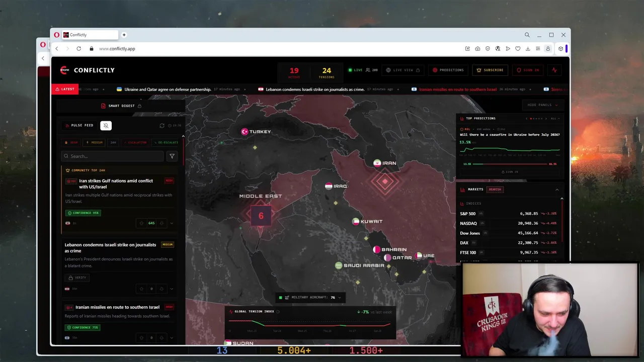Downvote the Iran strikes Gulf nations story
The width and height of the screenshot is (644, 362).
click(161, 223)
